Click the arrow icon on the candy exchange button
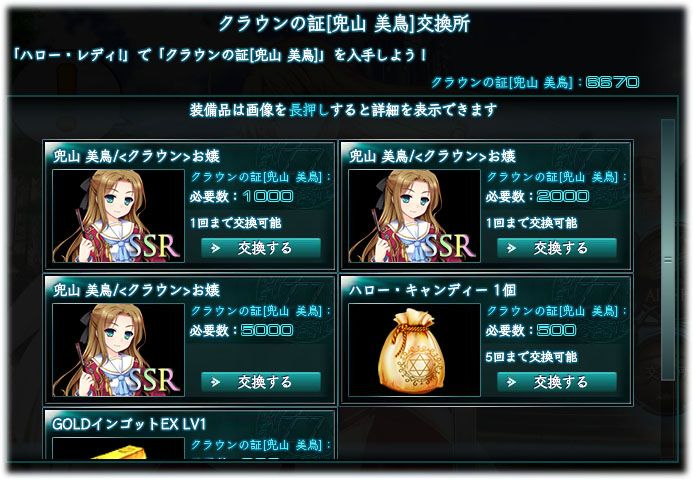The image size is (693, 480). 511,382
